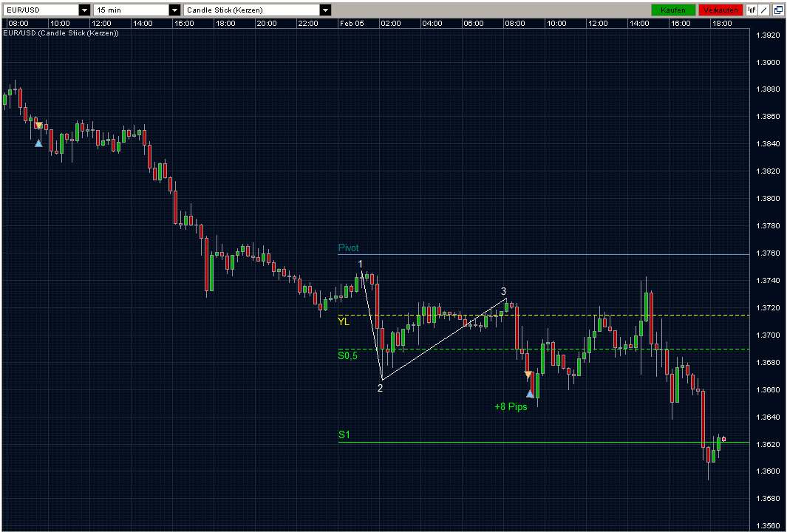Viewport: 787px width, 532px height.
Task: Select the S1 support level label
Action: (x=344, y=434)
